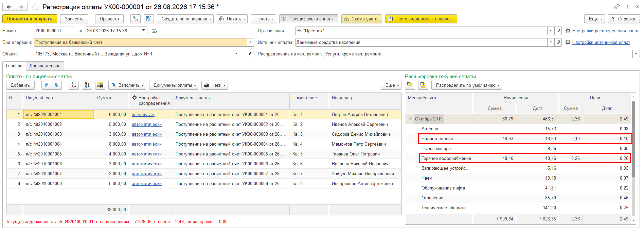The height and width of the screenshot is (231, 644).
Task: Switch to the Дополнительно tab
Action: click(45, 66)
